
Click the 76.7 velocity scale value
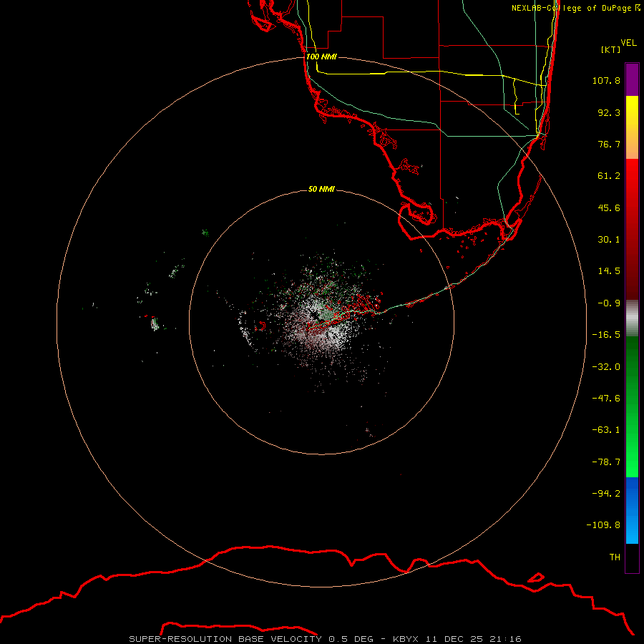609,144
